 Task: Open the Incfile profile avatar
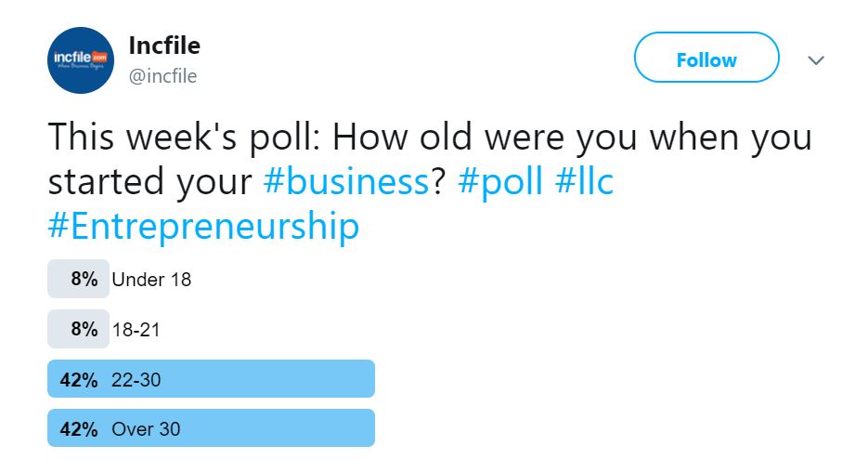(80, 59)
